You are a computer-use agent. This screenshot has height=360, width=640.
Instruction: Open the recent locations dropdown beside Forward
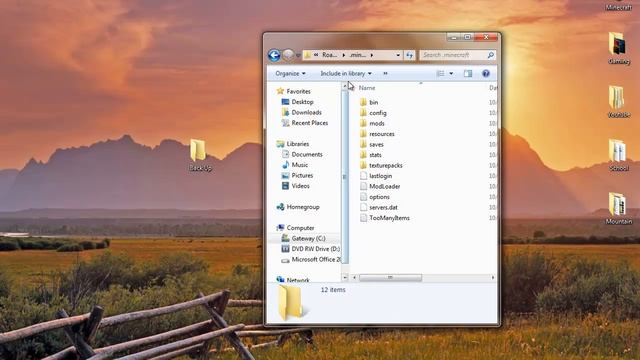(298, 55)
